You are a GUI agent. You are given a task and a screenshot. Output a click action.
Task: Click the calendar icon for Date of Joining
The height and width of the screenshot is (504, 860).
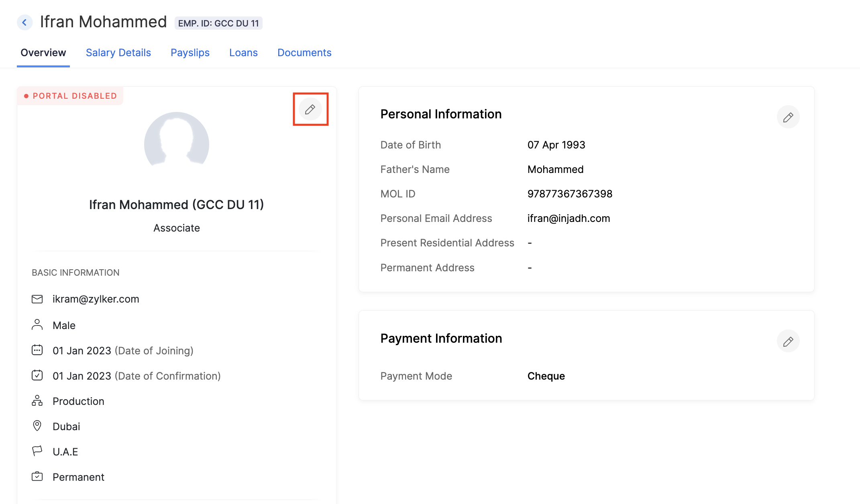[37, 350]
